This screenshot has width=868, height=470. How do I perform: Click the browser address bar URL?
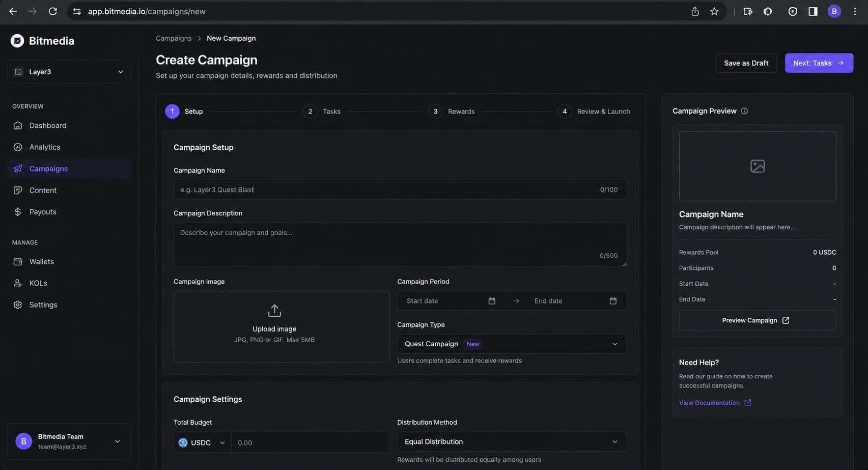point(147,11)
